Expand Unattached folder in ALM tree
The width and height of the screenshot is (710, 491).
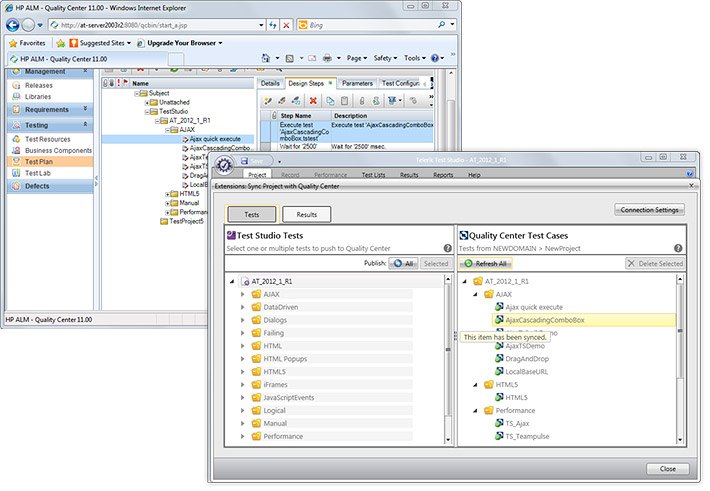[x=147, y=103]
